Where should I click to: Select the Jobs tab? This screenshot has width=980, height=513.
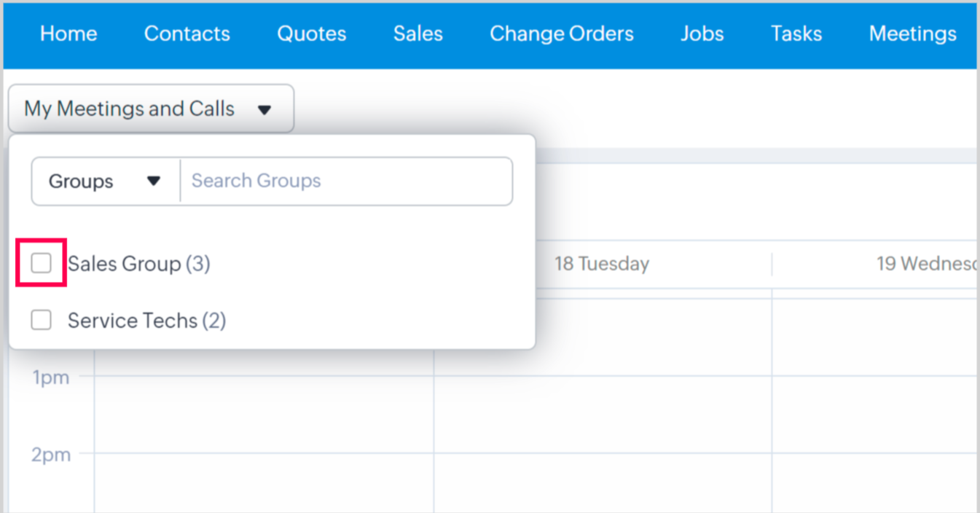coord(702,34)
